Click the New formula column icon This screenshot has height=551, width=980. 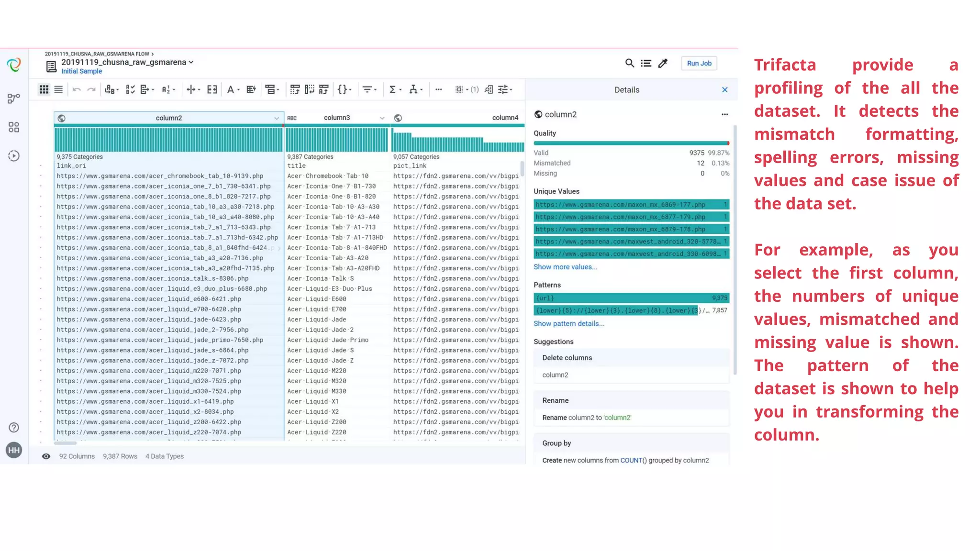tap(251, 89)
